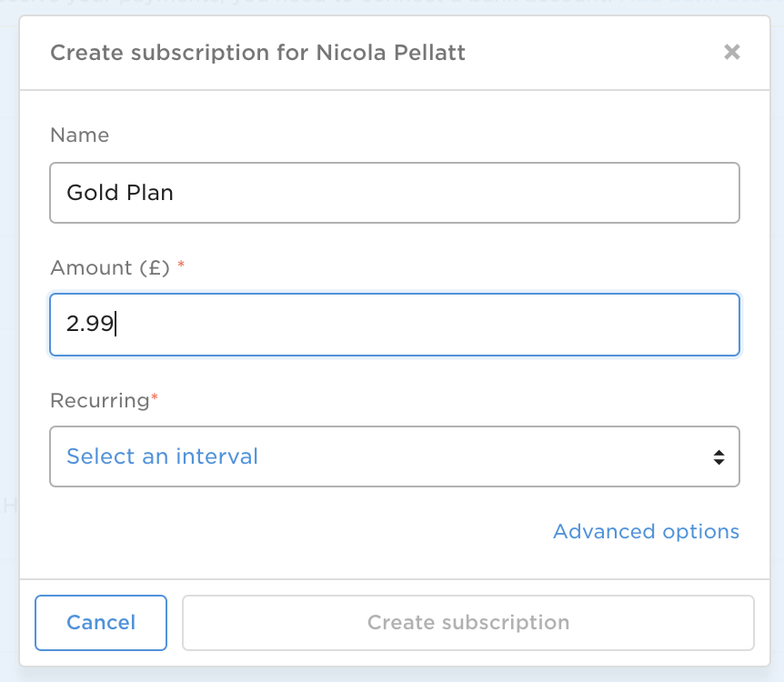Place cursor in the Gold Plan text
The image size is (784, 682).
120,193
